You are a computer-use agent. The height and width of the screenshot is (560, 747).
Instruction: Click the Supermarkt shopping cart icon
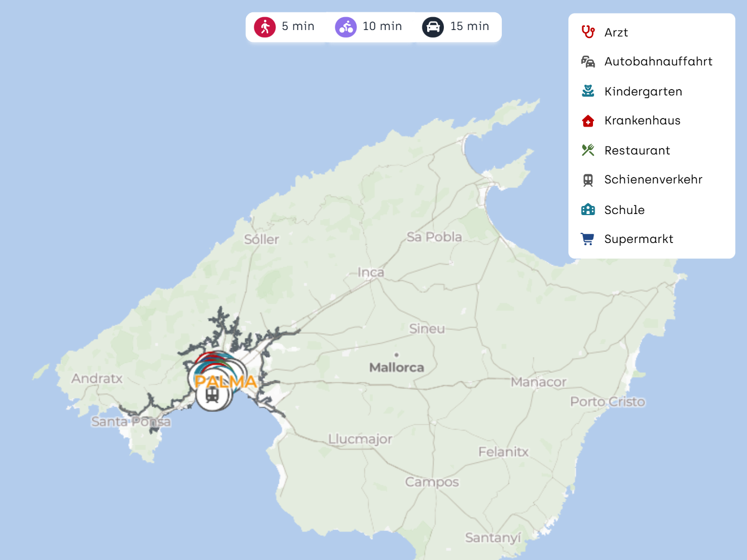pos(588,239)
